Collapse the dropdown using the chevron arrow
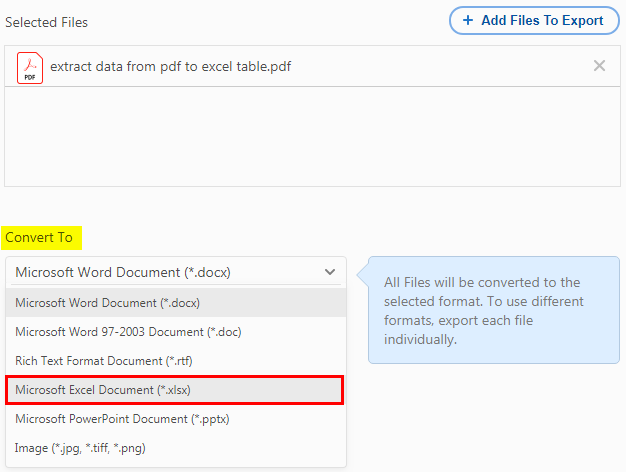The image size is (626, 472). click(x=330, y=272)
